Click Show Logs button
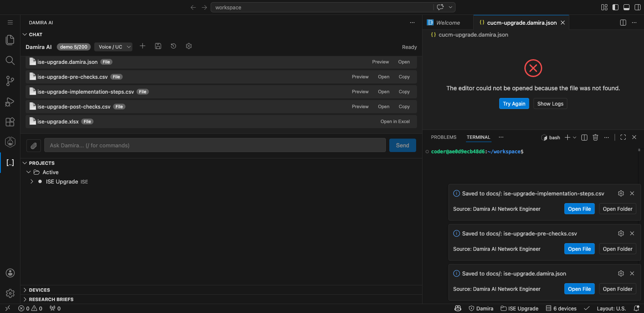This screenshot has height=313, width=644. click(550, 103)
